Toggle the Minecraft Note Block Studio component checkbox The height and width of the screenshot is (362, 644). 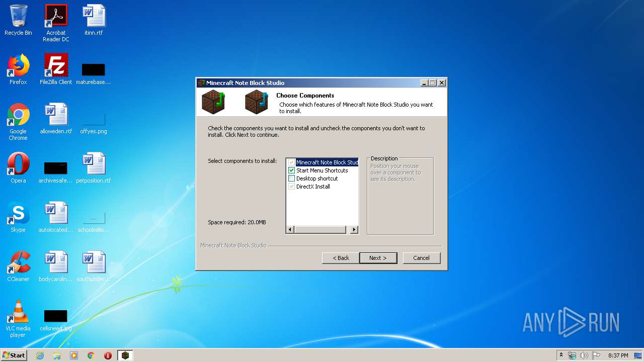pos(291,162)
